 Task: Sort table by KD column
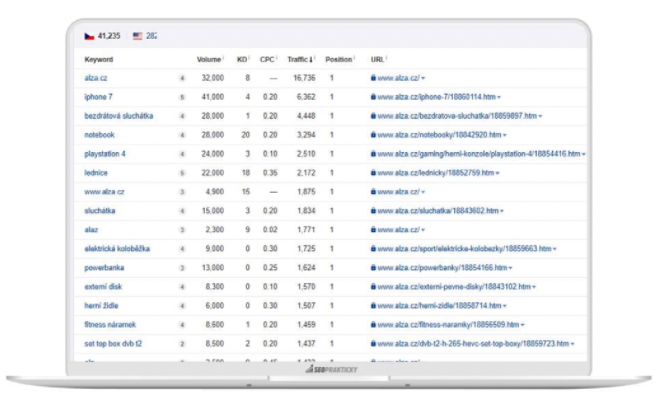point(242,60)
